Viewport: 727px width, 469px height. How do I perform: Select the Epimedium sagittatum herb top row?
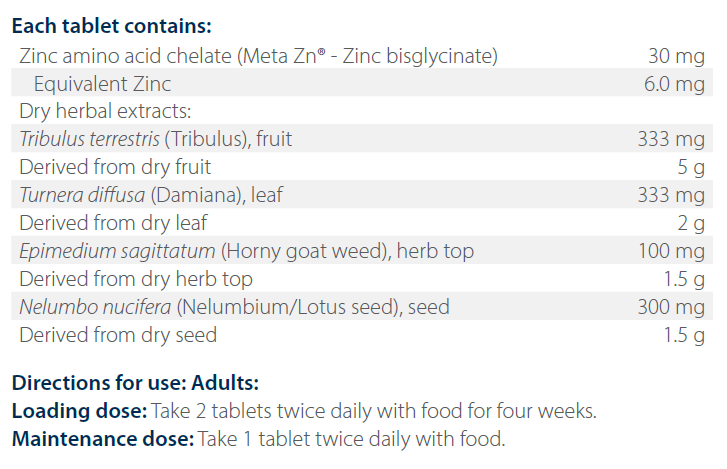246,251
